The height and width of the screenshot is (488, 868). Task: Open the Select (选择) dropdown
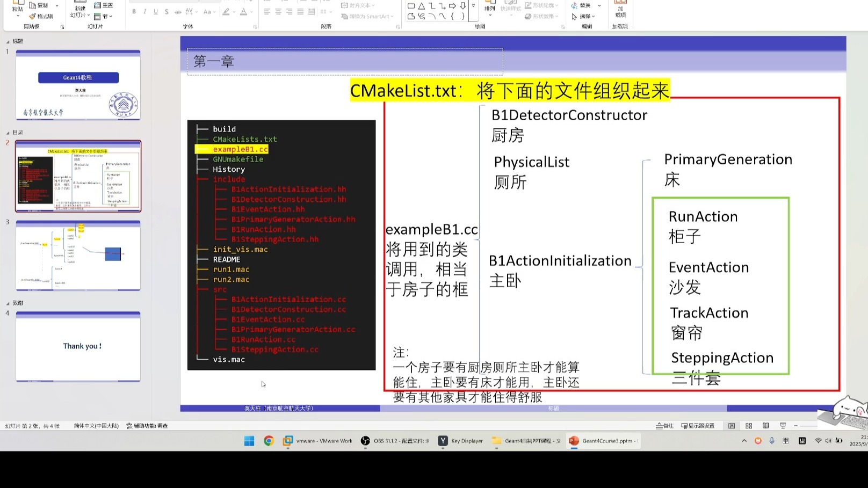pyautogui.click(x=583, y=16)
